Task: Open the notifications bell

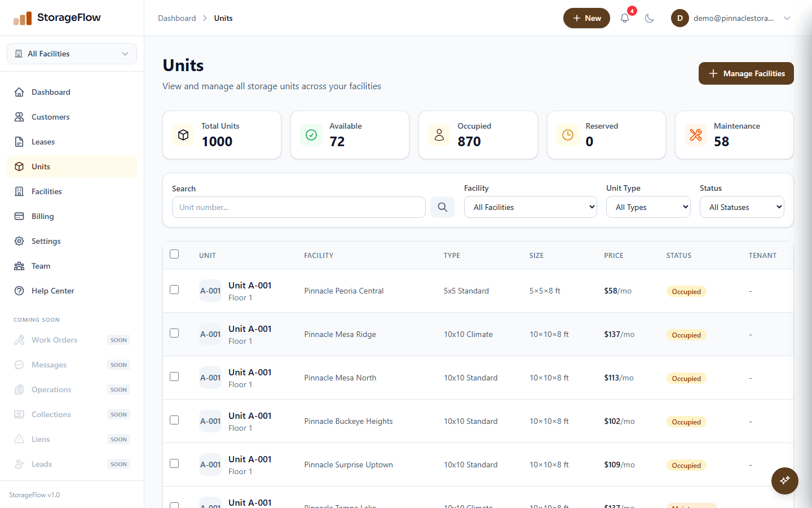Action: click(624, 17)
